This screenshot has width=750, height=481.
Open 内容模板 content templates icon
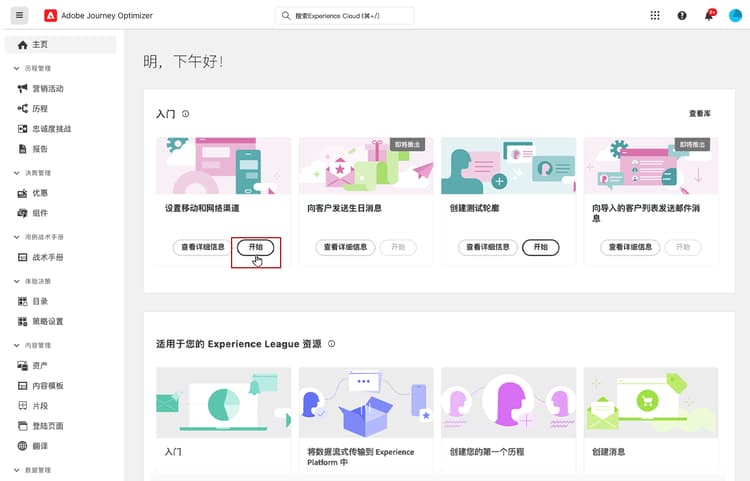click(x=22, y=386)
